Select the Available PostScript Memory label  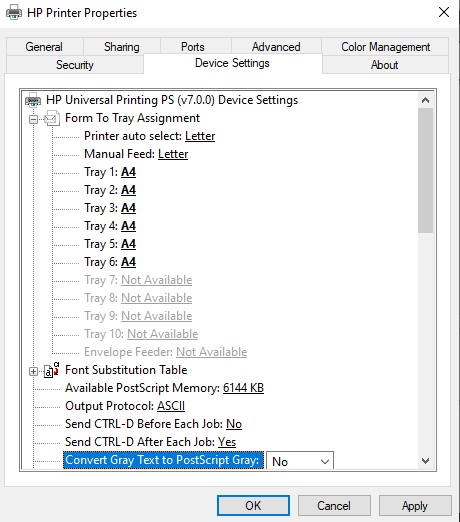142,388
